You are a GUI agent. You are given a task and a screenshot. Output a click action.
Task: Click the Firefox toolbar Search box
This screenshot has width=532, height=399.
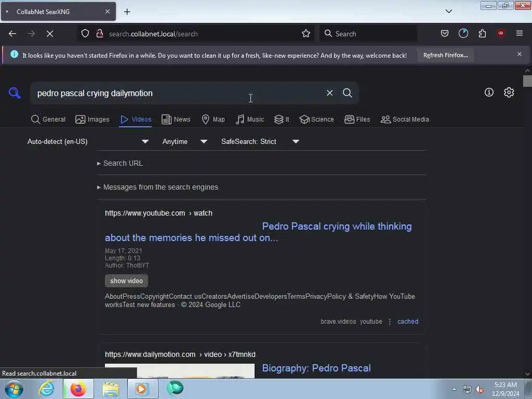click(x=368, y=34)
